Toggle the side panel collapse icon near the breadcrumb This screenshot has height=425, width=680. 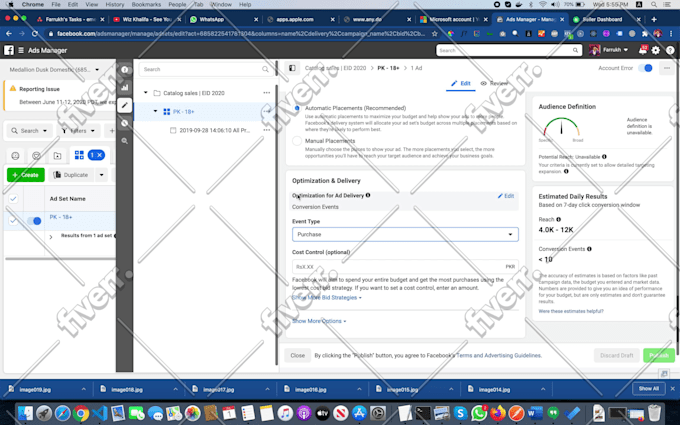(292, 68)
